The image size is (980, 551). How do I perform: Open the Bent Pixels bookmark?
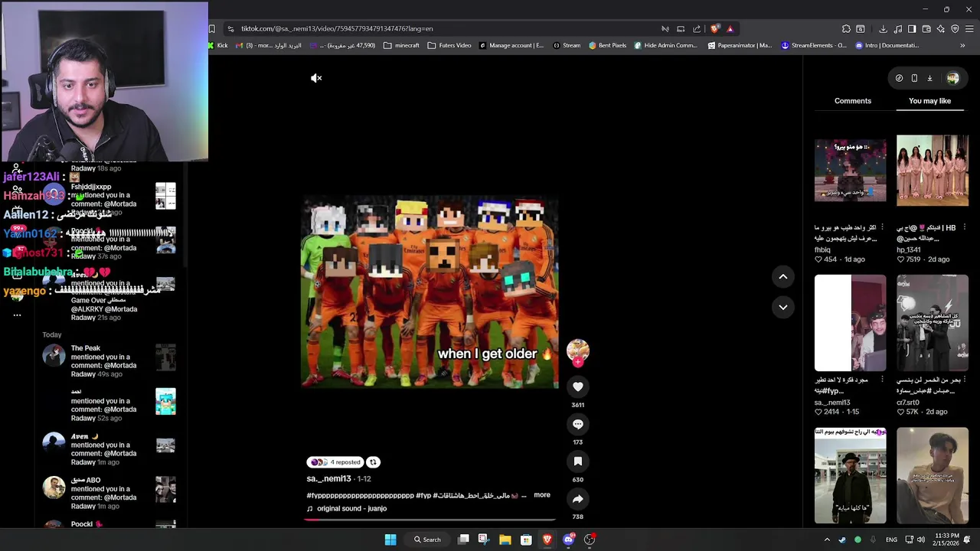(607, 45)
